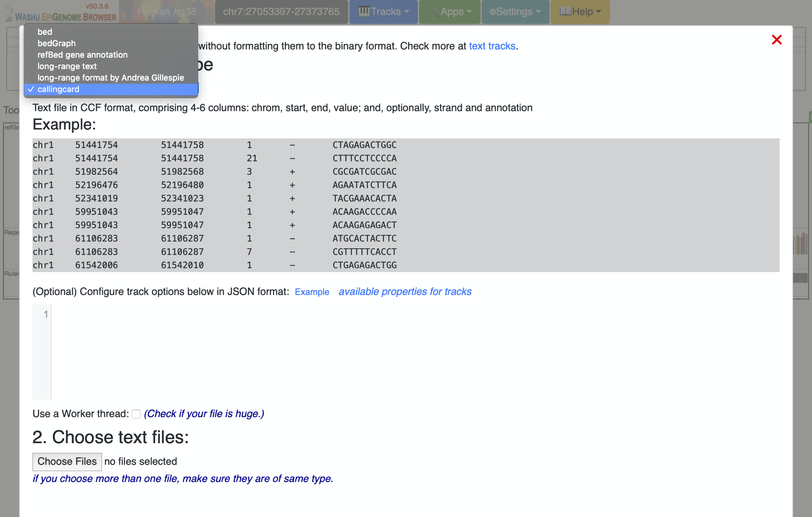Select bed from the track type list

click(x=45, y=32)
